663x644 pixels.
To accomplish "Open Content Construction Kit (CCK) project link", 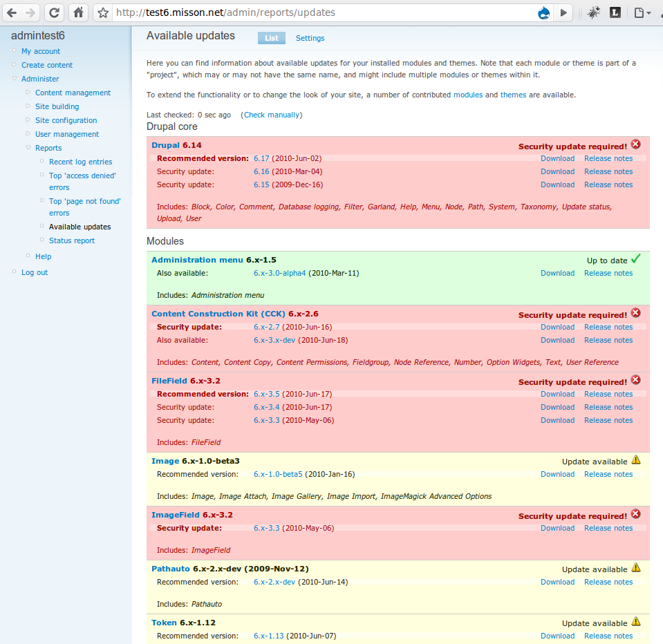I will [218, 314].
